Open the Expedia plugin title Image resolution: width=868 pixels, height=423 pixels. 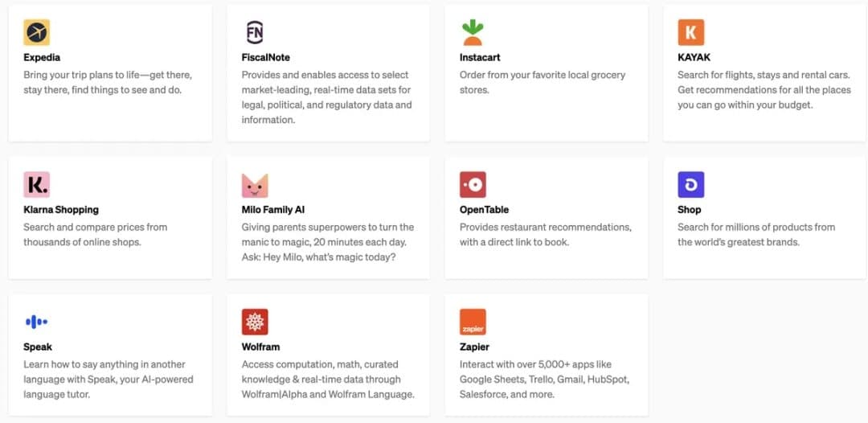point(42,58)
